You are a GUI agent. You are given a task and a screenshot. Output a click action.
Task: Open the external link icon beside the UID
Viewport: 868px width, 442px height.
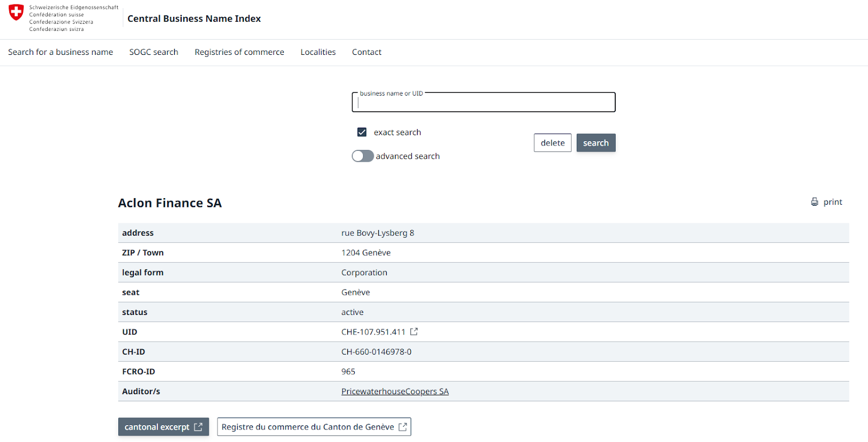[x=414, y=332]
